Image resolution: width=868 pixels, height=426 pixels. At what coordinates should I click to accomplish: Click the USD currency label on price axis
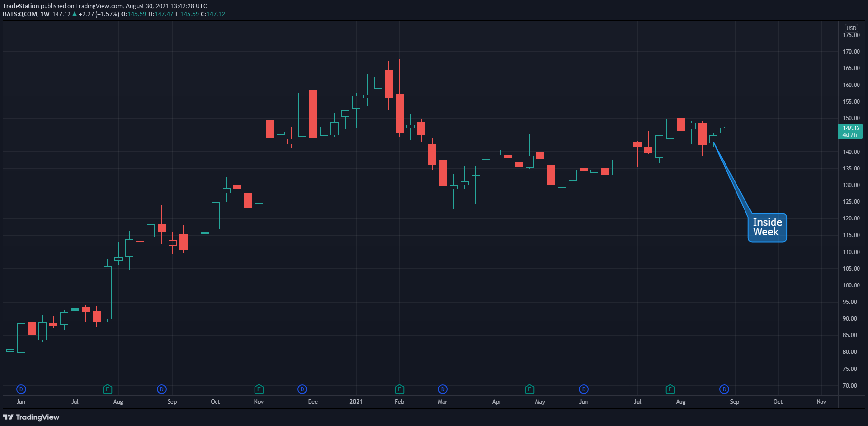[851, 28]
